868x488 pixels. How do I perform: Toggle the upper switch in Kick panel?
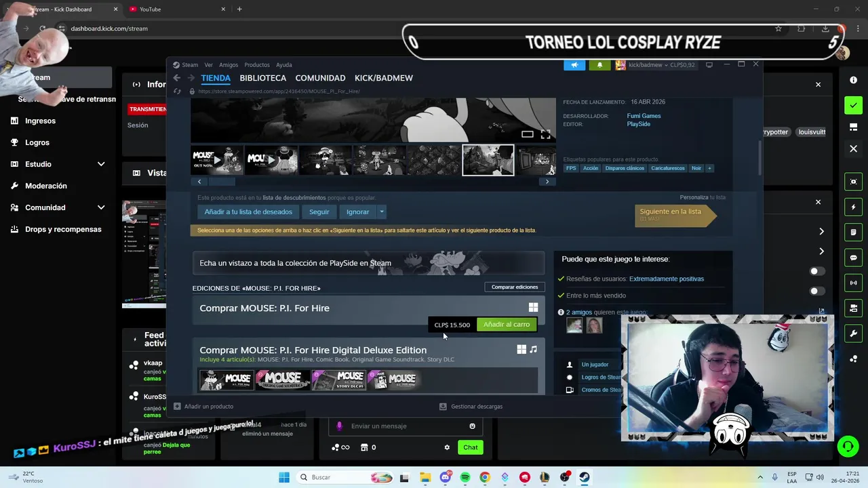click(x=817, y=271)
